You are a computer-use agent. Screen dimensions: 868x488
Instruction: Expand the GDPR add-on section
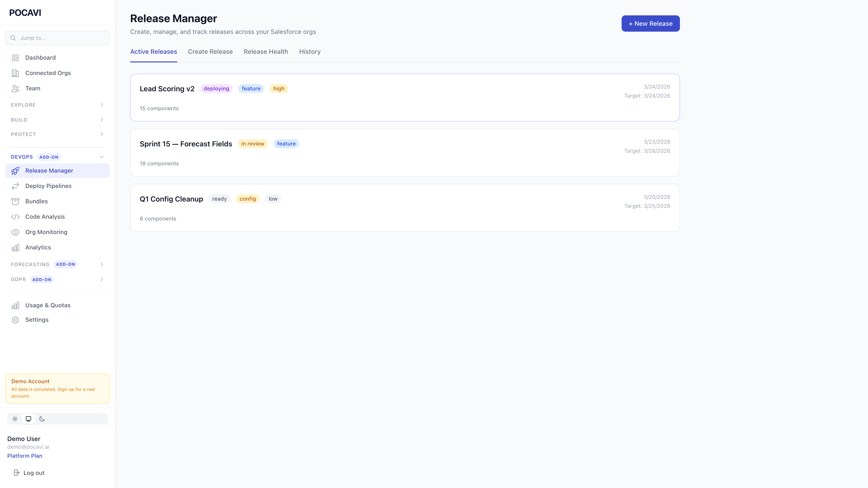click(58, 279)
